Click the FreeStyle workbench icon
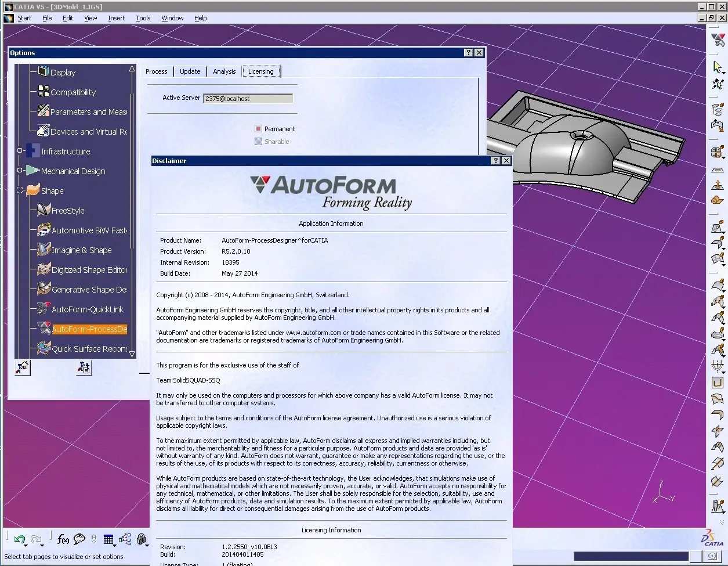This screenshot has width=728, height=566. click(x=44, y=210)
